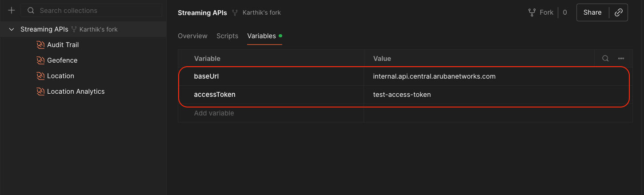The height and width of the screenshot is (195, 644).
Task: Select the Variables tab
Action: pos(261,36)
